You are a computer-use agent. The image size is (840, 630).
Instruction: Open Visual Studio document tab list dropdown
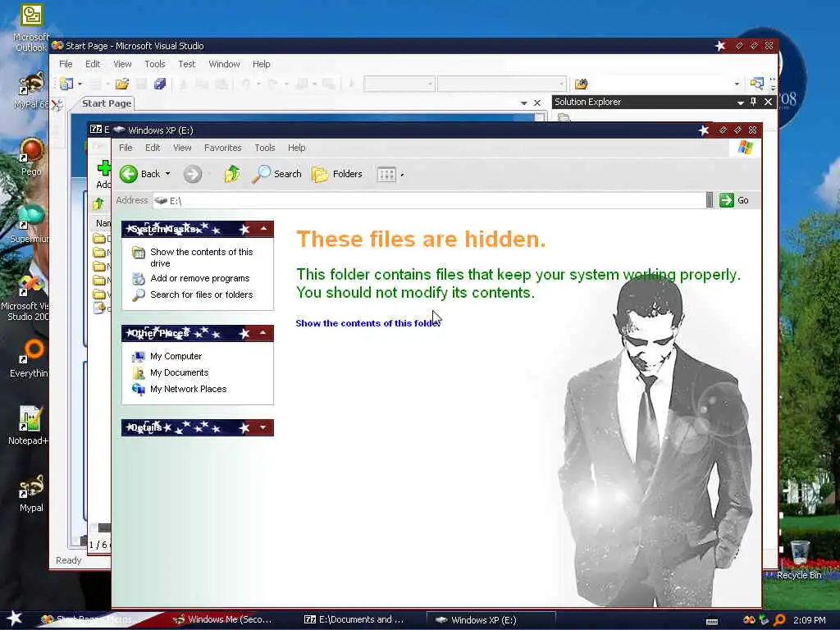[523, 103]
